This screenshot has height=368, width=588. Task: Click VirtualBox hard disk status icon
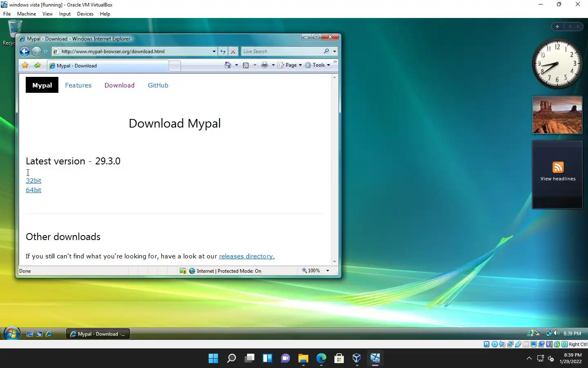486,344
